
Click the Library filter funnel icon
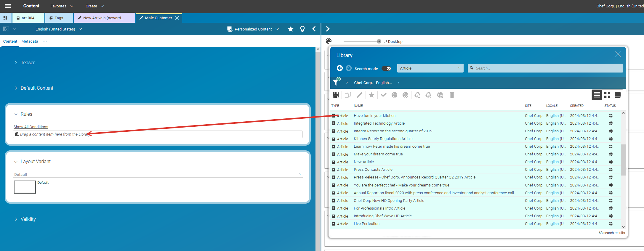(336, 82)
